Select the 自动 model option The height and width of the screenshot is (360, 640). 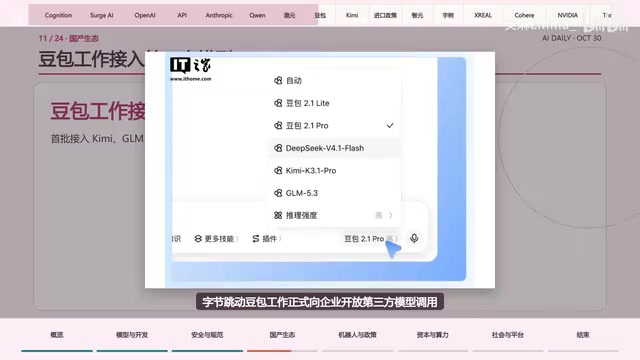click(x=334, y=80)
